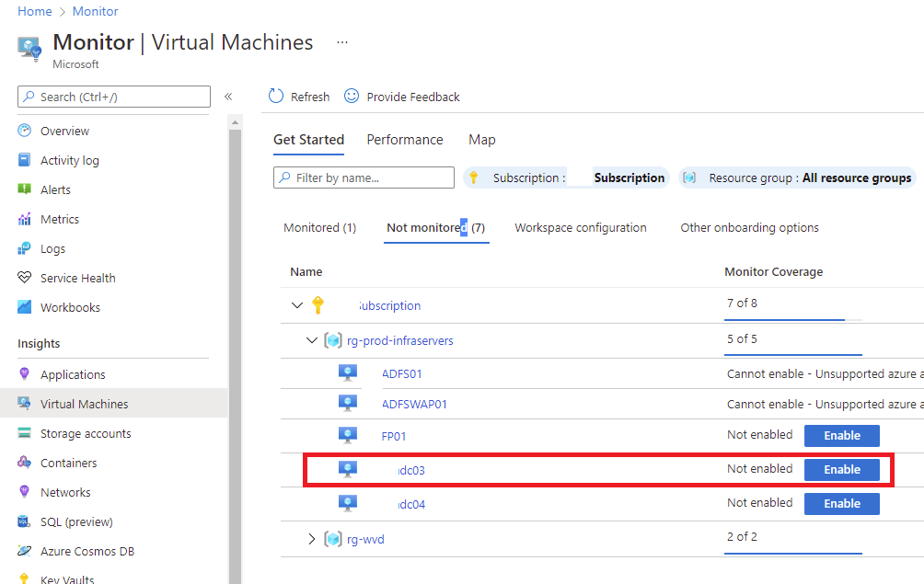Viewport: 924px width, 584px height.
Task: Open the rg-wvd resource group link
Action: (365, 539)
